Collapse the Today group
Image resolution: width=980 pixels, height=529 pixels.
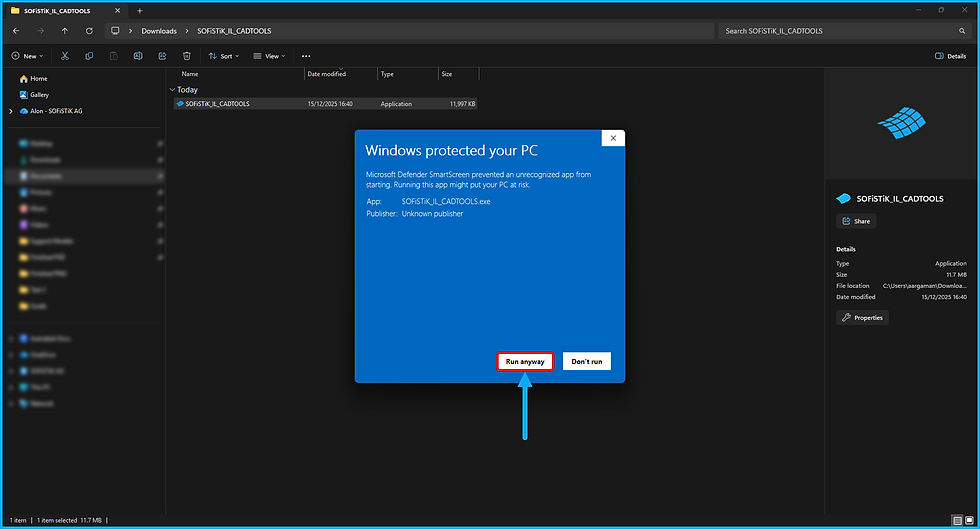click(x=172, y=89)
